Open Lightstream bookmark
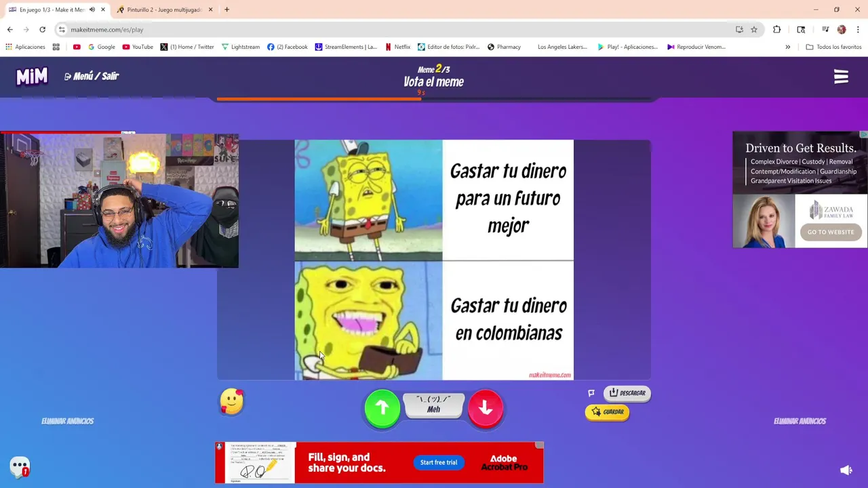This screenshot has height=488, width=868. 240,47
